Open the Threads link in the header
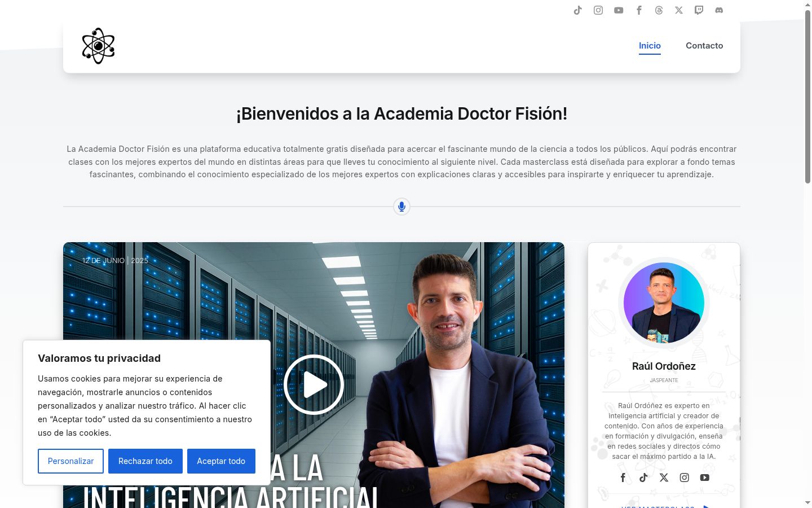The image size is (812, 508). [659, 10]
